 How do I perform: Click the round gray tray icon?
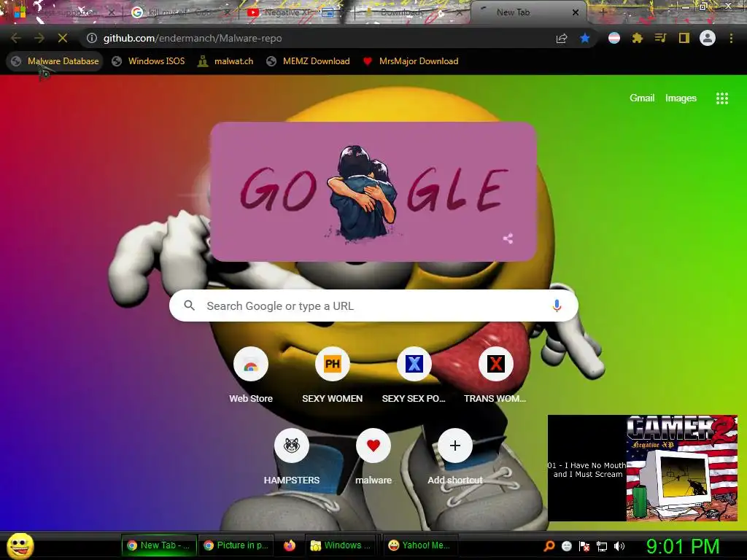click(x=566, y=546)
